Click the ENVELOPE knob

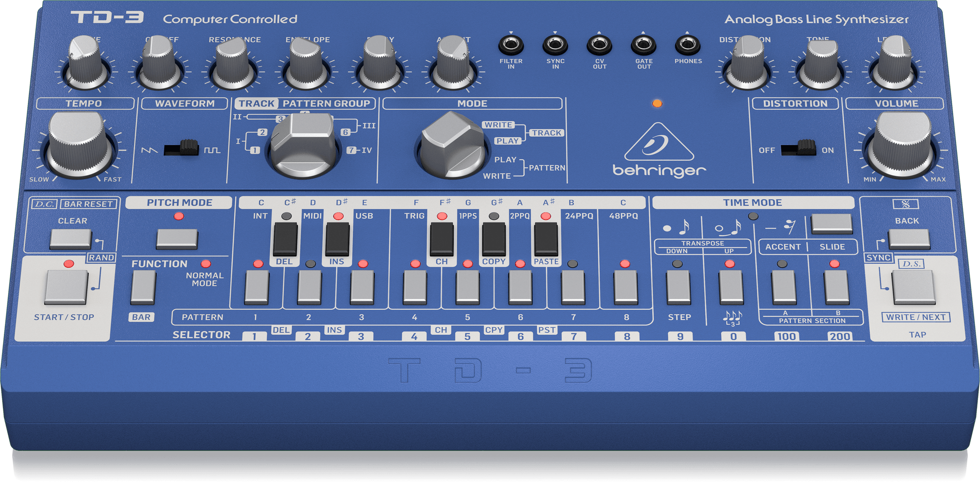306,64
